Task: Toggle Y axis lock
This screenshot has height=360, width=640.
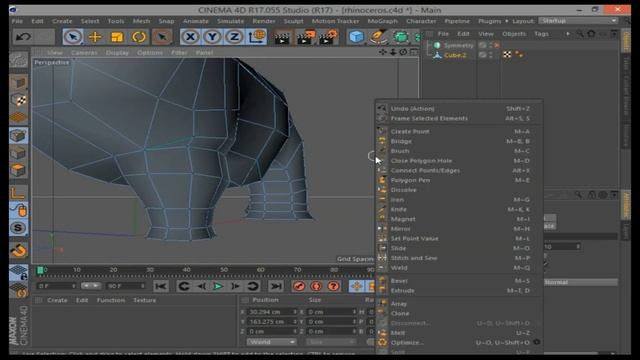Action: 212,37
